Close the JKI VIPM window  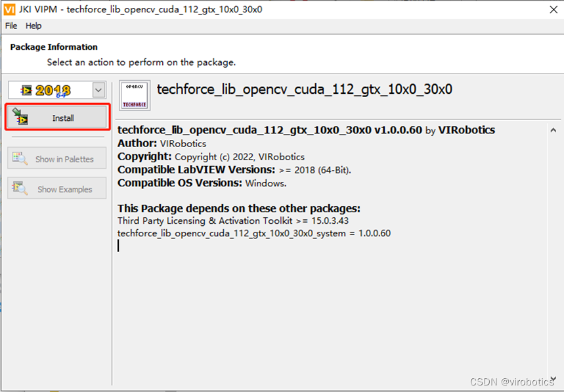coord(554,10)
